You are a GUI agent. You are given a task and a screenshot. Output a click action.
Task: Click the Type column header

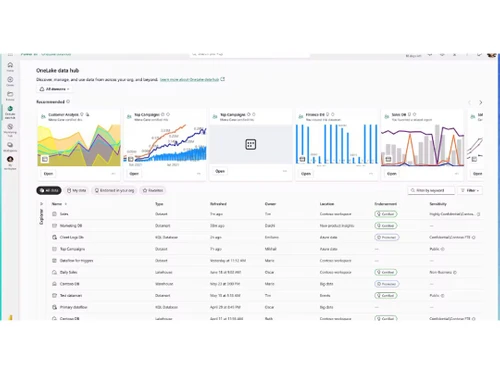click(x=159, y=204)
